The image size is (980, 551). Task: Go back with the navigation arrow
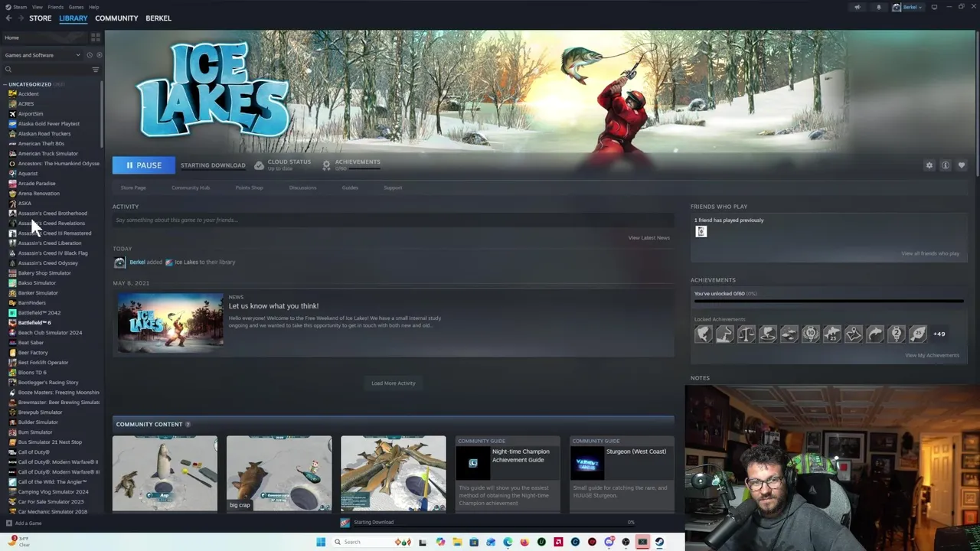click(8, 18)
